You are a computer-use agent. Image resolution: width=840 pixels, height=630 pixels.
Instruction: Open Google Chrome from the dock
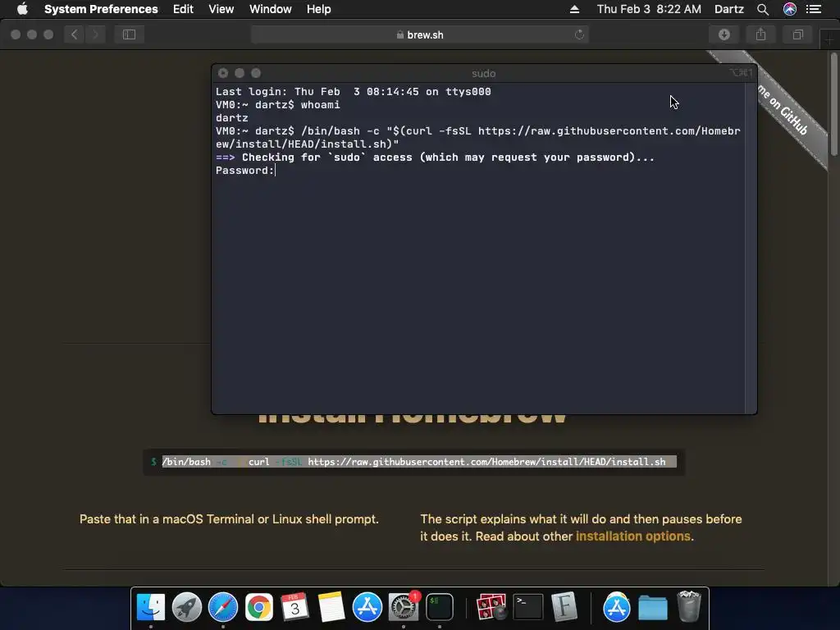(258, 607)
